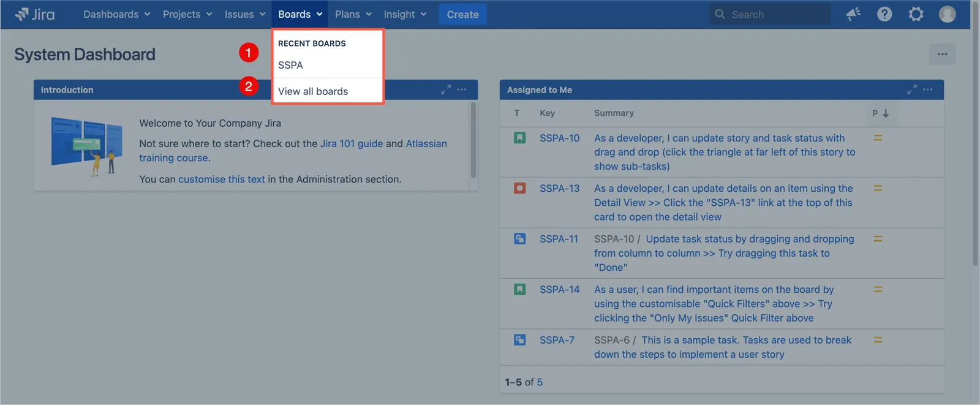Open the help question mark icon
This screenshot has width=980, height=405.
tap(884, 14)
